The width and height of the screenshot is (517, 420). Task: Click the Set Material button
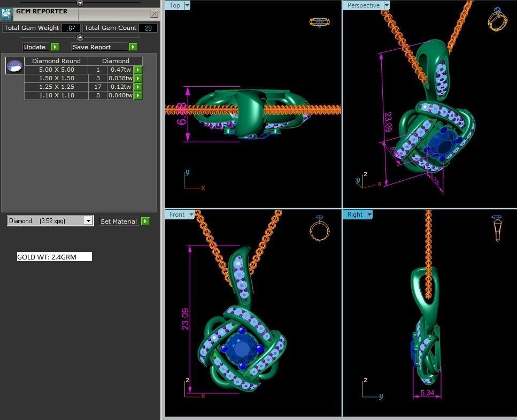(119, 222)
